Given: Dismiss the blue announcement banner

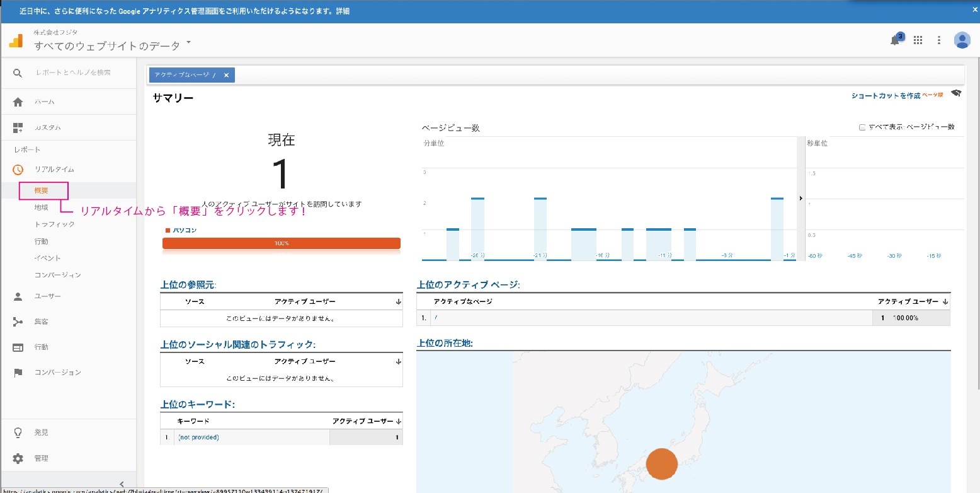Looking at the screenshot, I should tap(974, 11).
